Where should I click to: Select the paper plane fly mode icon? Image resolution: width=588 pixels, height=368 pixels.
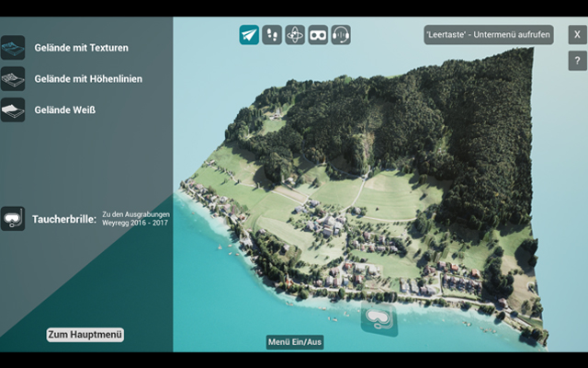point(249,35)
